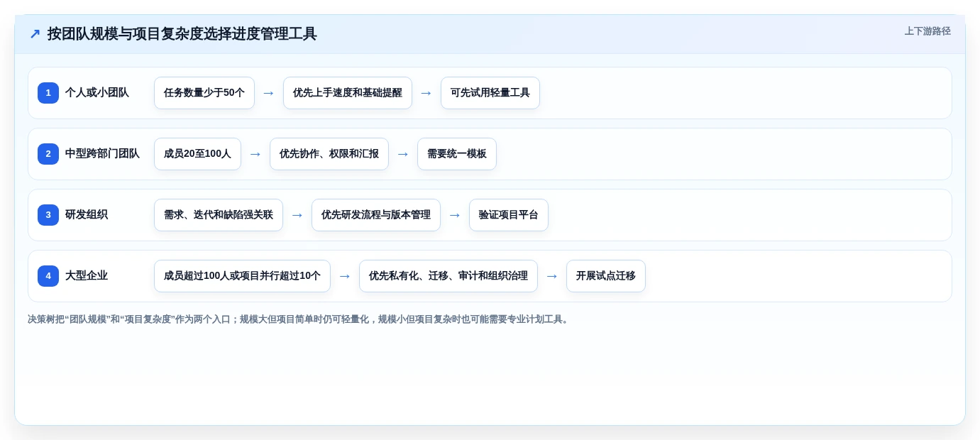The image size is (980, 440).
Task: Click the 验证项目平台 node
Action: (509, 215)
